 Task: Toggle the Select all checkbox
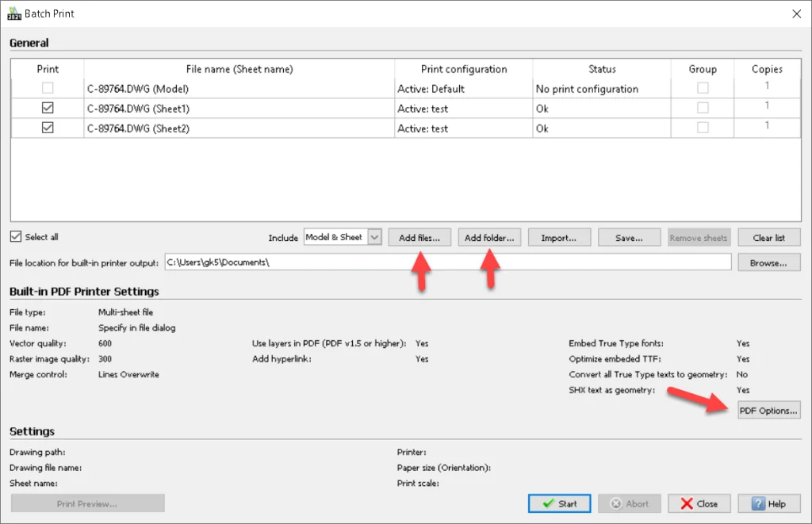(x=16, y=237)
